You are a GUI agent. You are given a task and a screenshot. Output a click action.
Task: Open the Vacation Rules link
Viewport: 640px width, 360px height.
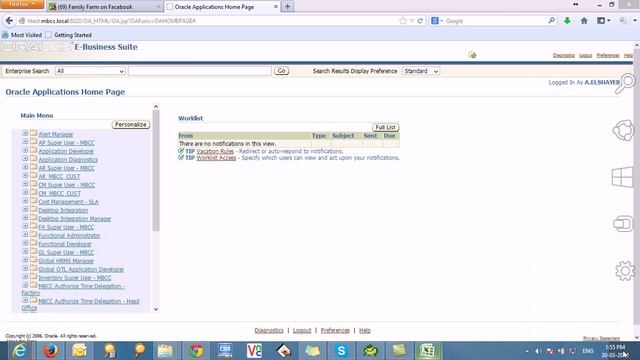click(215, 151)
